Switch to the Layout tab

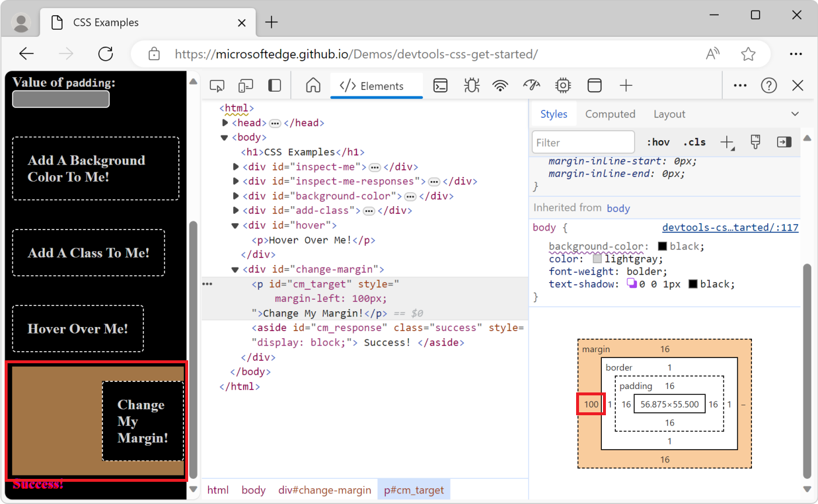670,114
